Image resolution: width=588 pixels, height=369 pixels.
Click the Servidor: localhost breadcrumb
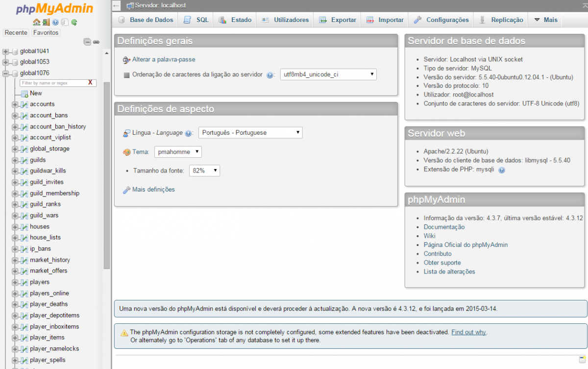pyautogui.click(x=160, y=5)
